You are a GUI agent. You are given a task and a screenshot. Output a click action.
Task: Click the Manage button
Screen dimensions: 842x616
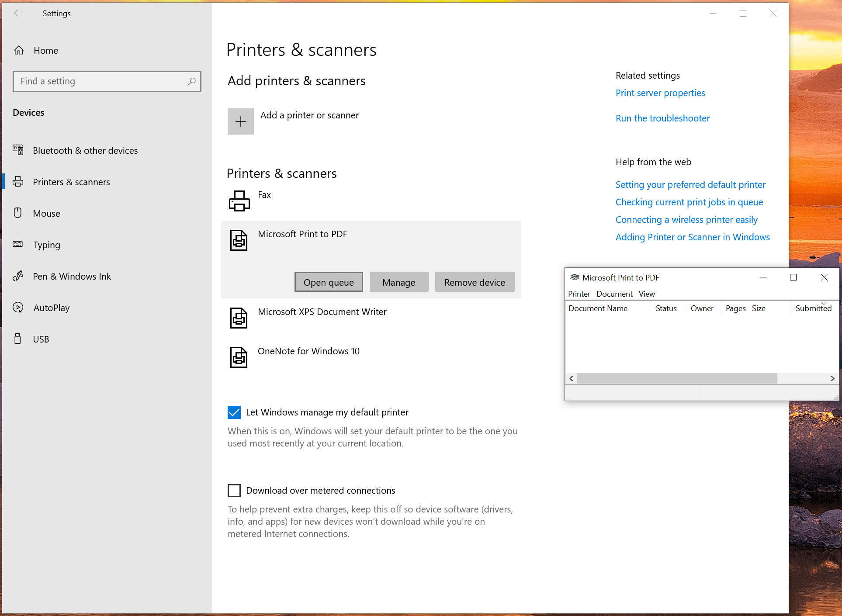[x=399, y=282]
